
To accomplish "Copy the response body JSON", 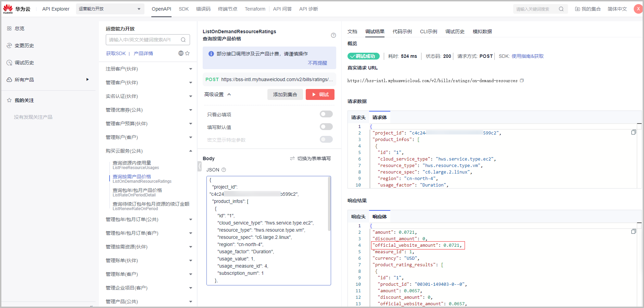I will coord(633,232).
